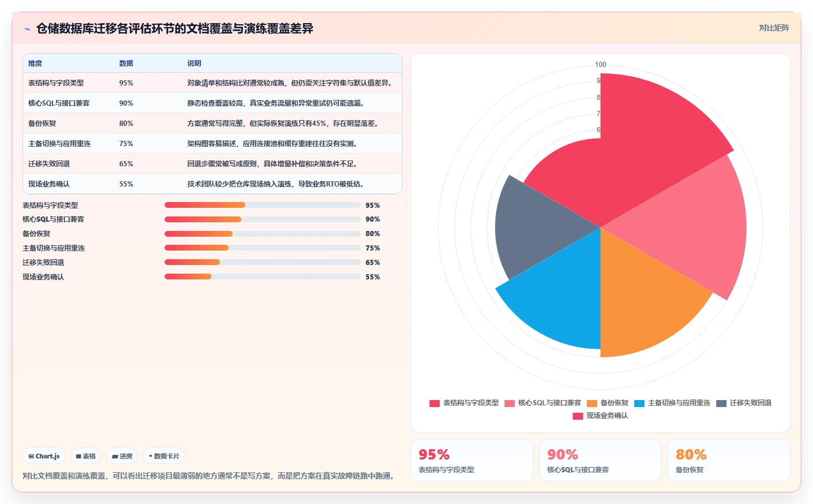Toggle 迁移失败回退 legend item
Screen dimensions: 813x504
744,403
